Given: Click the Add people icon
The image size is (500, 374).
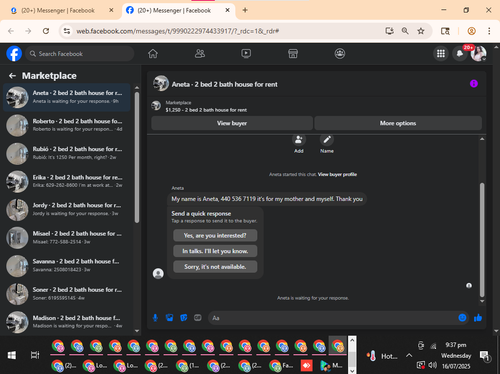Looking at the screenshot, I should [299, 140].
